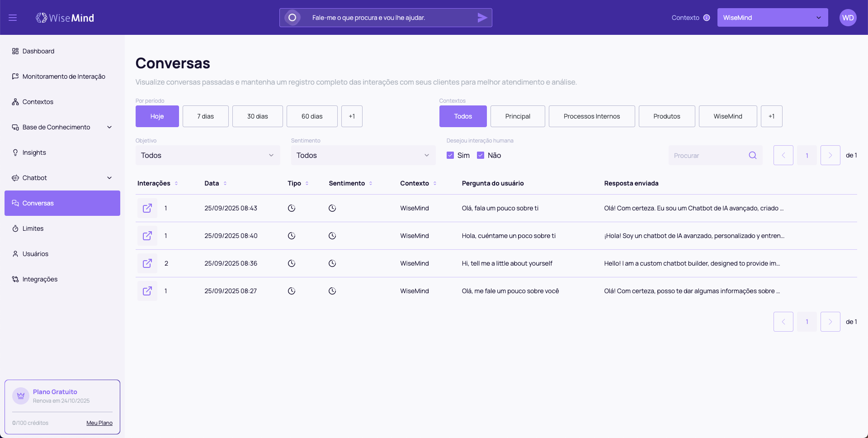
Task: Click the send arrow in assistant bar
Action: (x=482, y=18)
